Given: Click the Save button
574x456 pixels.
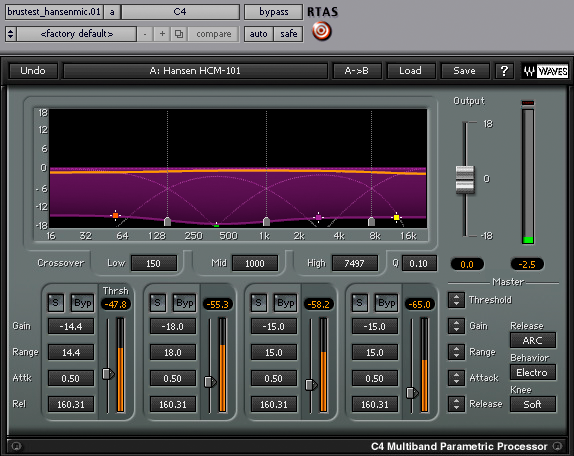Looking at the screenshot, I should [x=465, y=71].
